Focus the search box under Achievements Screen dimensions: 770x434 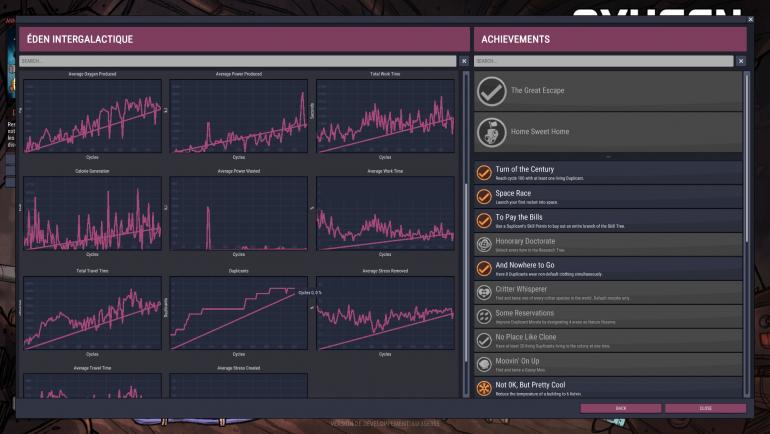click(604, 61)
